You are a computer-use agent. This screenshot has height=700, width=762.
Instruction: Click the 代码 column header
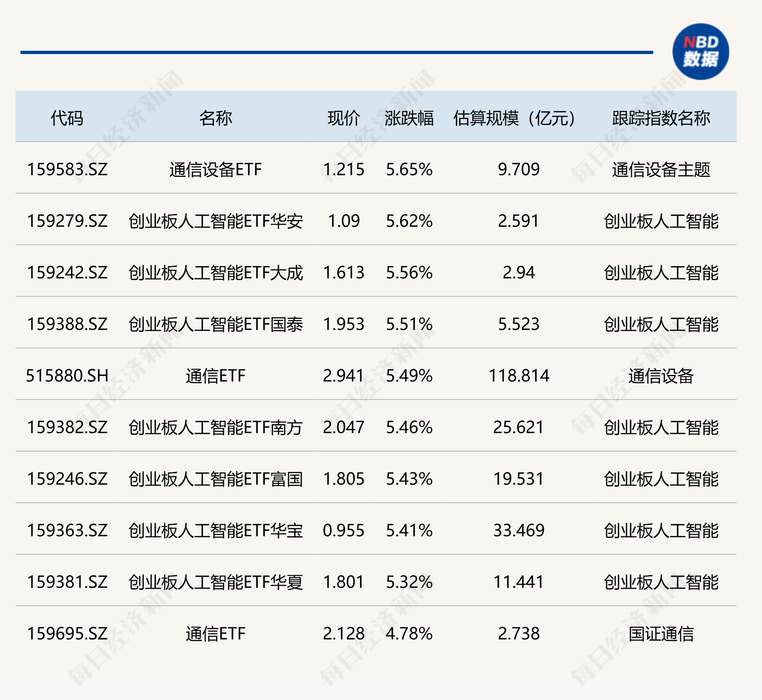point(67,118)
